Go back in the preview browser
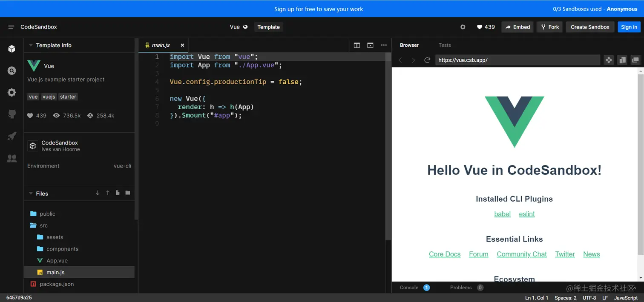Image resolution: width=644 pixels, height=302 pixels. pyautogui.click(x=400, y=60)
